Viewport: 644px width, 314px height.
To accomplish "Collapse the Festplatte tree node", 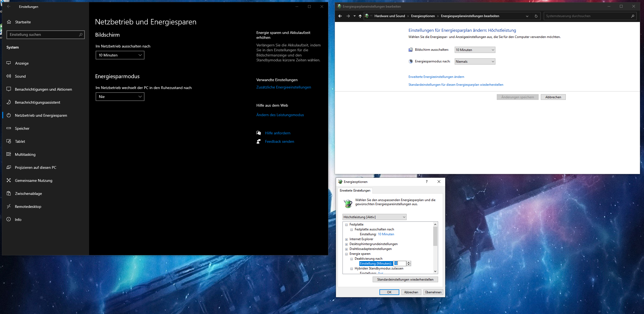I will 346,225.
